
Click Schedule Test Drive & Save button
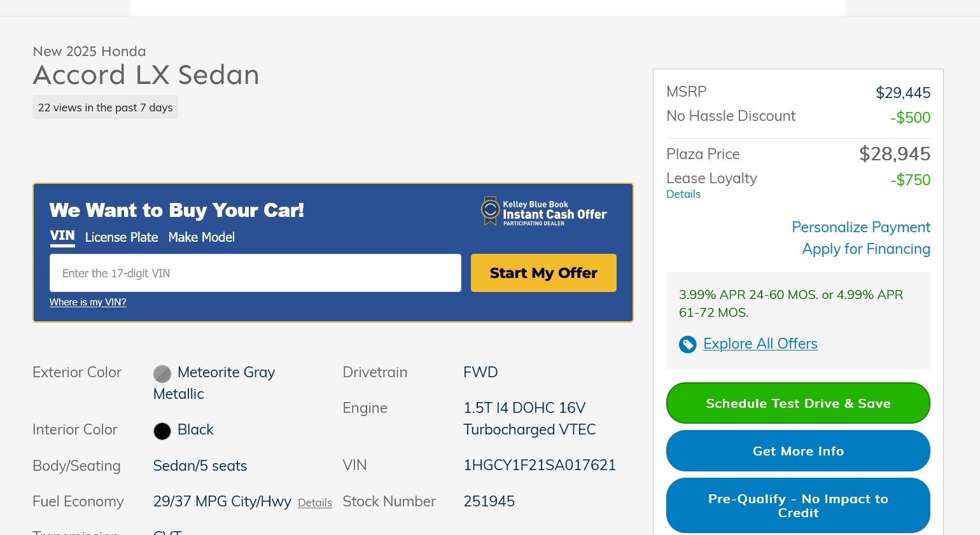click(798, 403)
